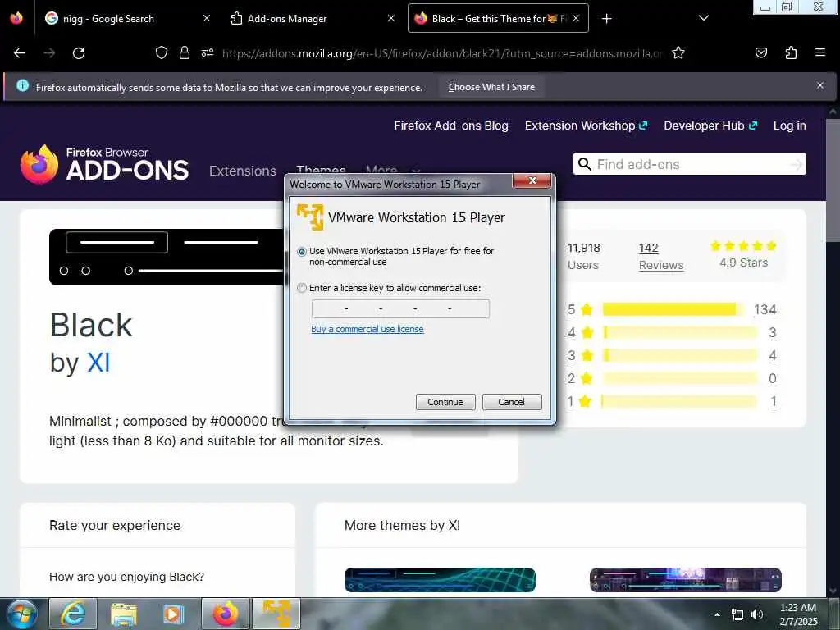Image resolution: width=840 pixels, height=630 pixels.
Task: Open the Extensions puzzle icon
Action: click(791, 52)
